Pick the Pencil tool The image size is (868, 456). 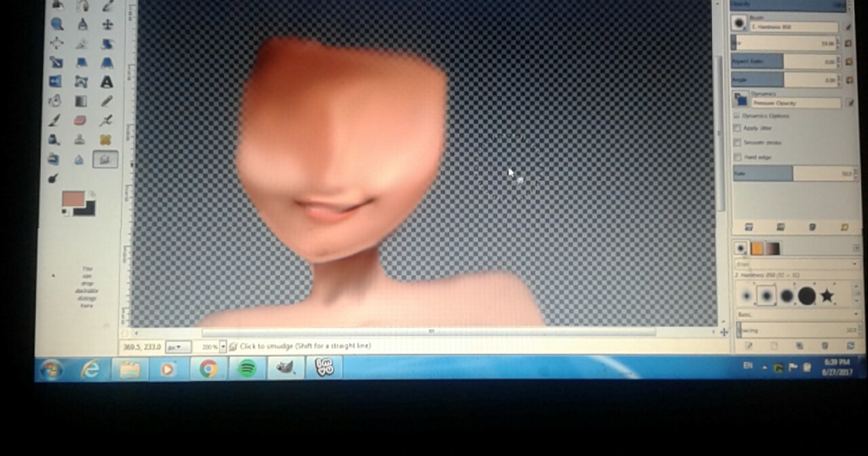pyautogui.click(x=106, y=102)
